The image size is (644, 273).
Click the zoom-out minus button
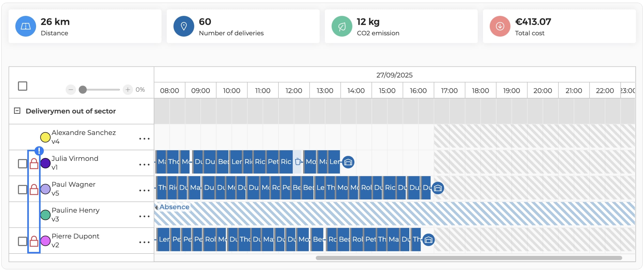click(71, 90)
